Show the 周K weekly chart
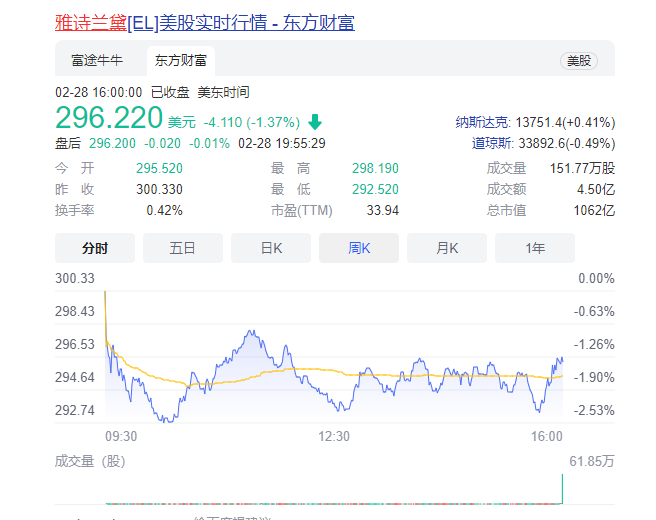Screen dimensions: 656x520 pos(359,248)
